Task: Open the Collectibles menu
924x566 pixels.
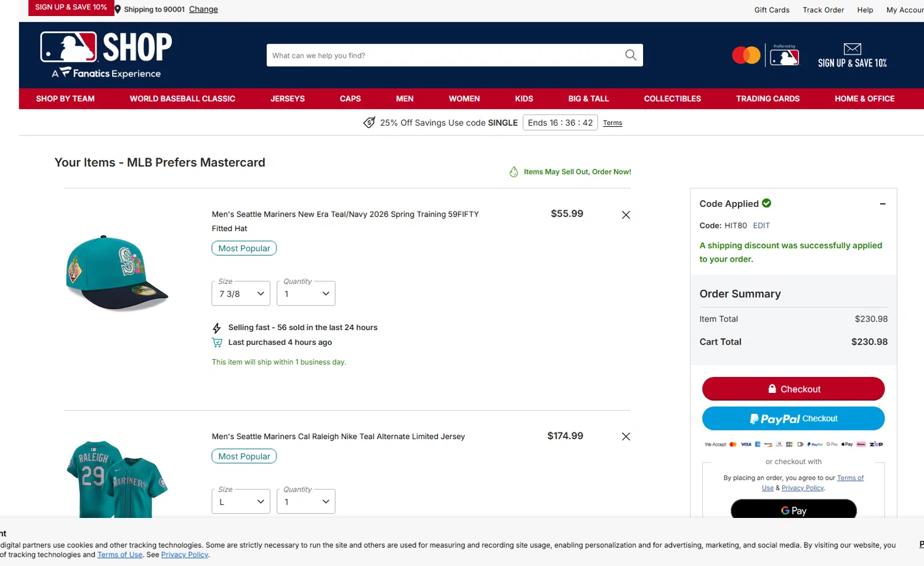Action: tap(673, 99)
